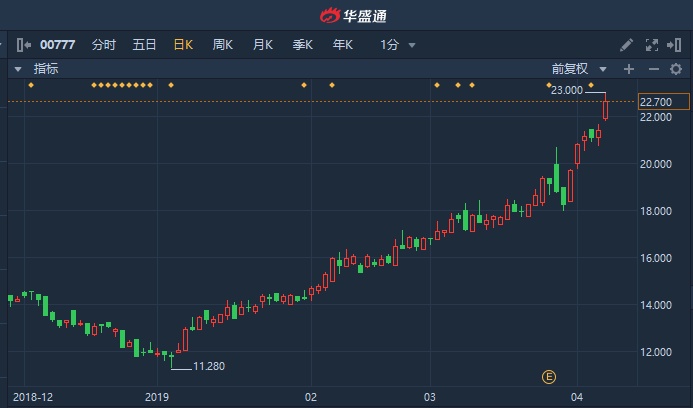Click the 02 month axis label
Image resolution: width=693 pixels, height=408 pixels.
pos(311,397)
